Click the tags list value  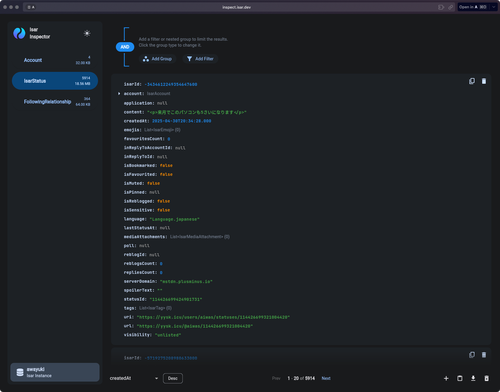point(155,308)
